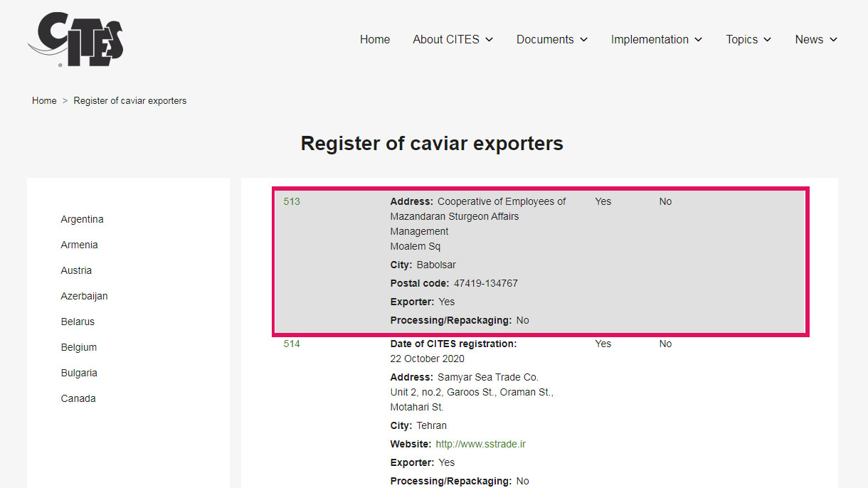Click the Register of caviar exporters heading
This screenshot has height=488, width=868.
432,144
